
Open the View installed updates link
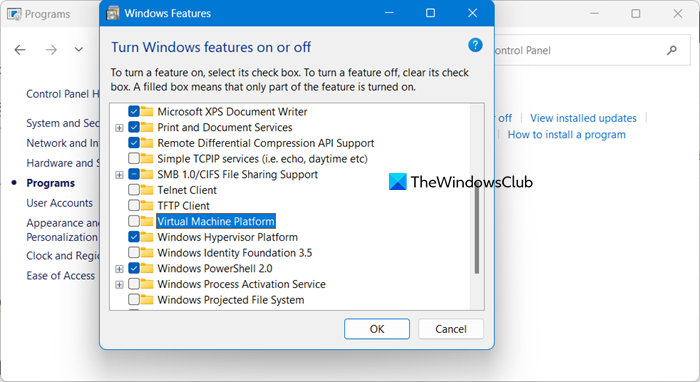coord(583,118)
